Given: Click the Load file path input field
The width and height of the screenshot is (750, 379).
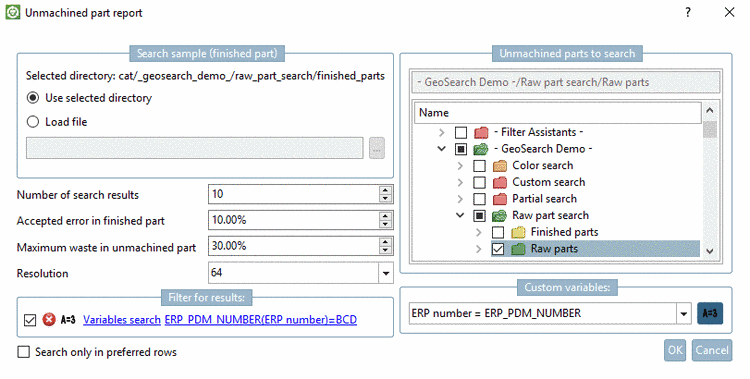Looking at the screenshot, I should (x=195, y=148).
